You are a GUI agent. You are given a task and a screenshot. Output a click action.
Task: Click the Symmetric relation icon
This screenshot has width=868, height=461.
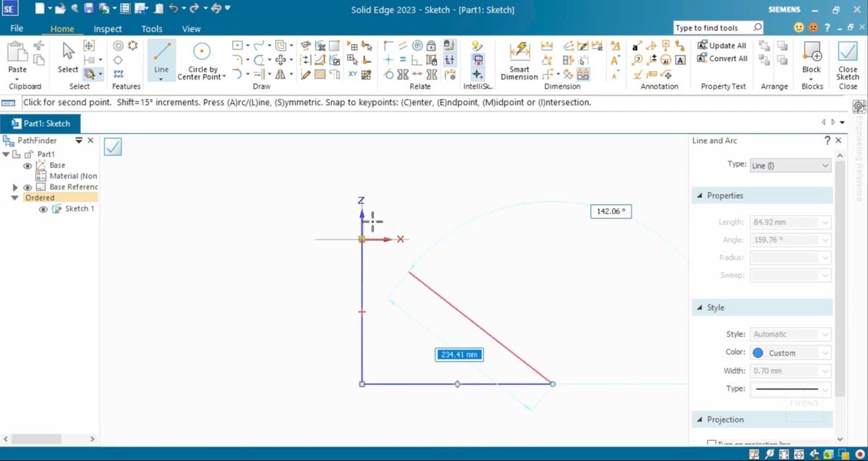coord(402,75)
